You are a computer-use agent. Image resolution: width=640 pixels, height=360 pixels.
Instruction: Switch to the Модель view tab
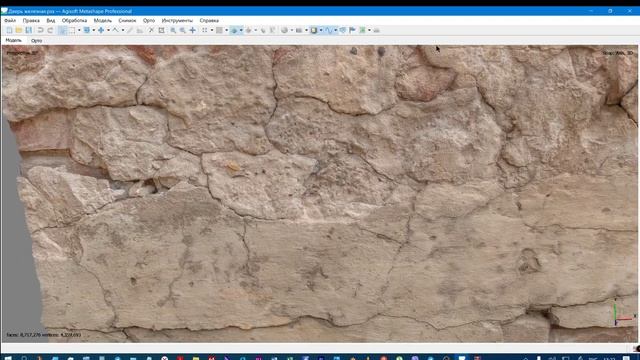click(x=13, y=40)
